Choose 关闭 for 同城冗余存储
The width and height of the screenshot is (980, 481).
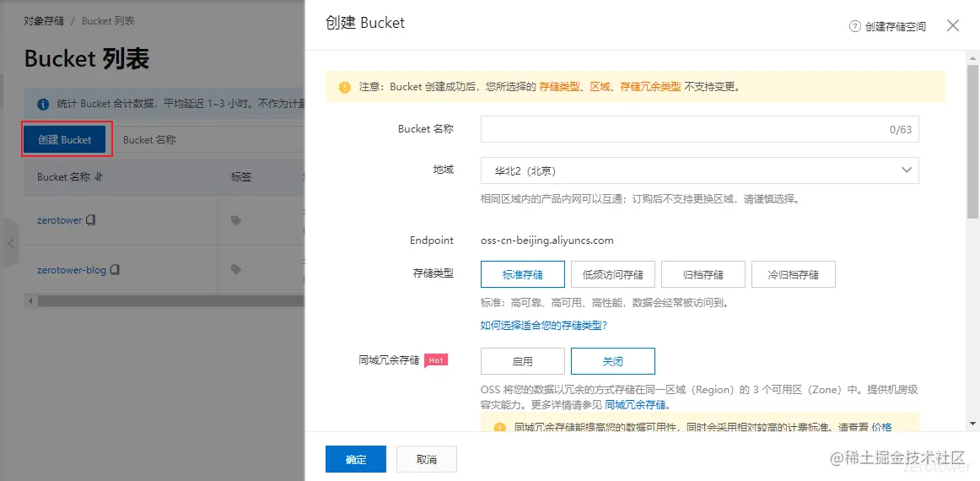pos(613,361)
